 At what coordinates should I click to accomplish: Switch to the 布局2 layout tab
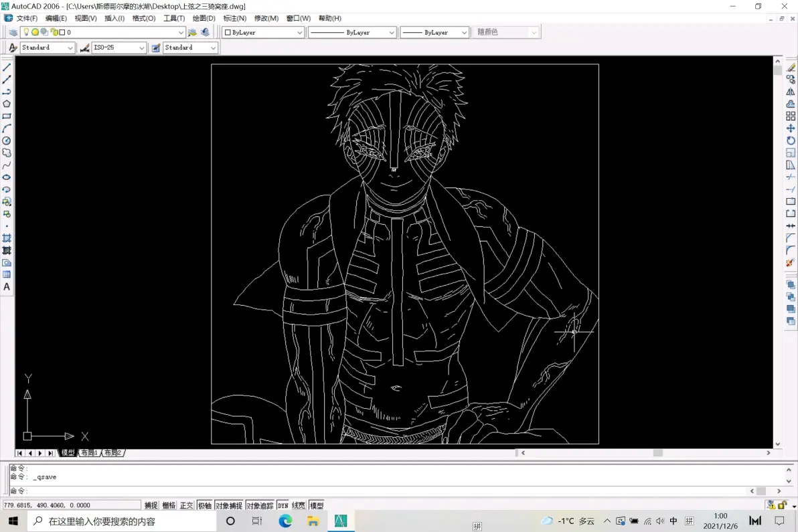click(112, 452)
